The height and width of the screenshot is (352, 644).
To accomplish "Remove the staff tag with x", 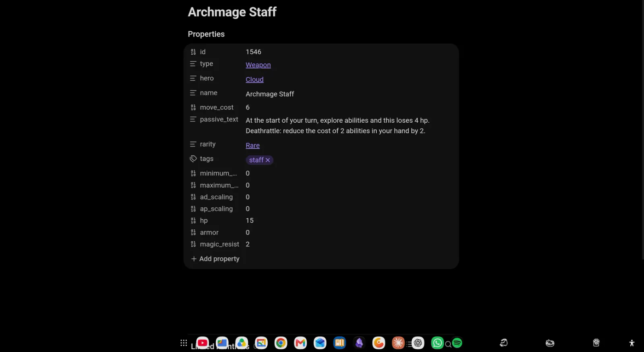I will 268,160.
